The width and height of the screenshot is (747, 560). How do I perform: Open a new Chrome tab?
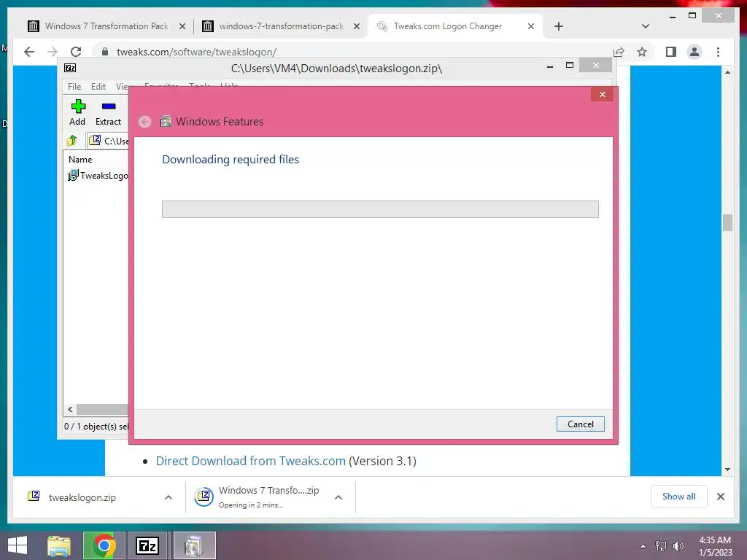tap(559, 27)
